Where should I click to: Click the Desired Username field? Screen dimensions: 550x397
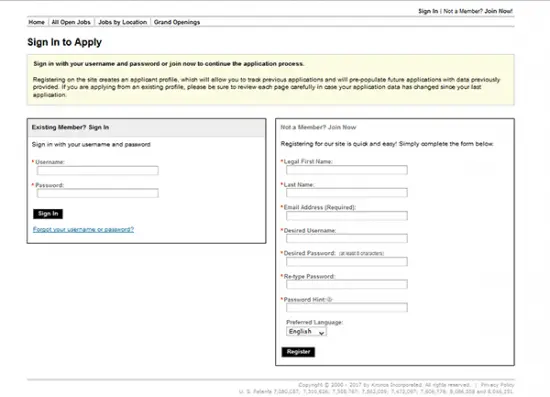[347, 238]
